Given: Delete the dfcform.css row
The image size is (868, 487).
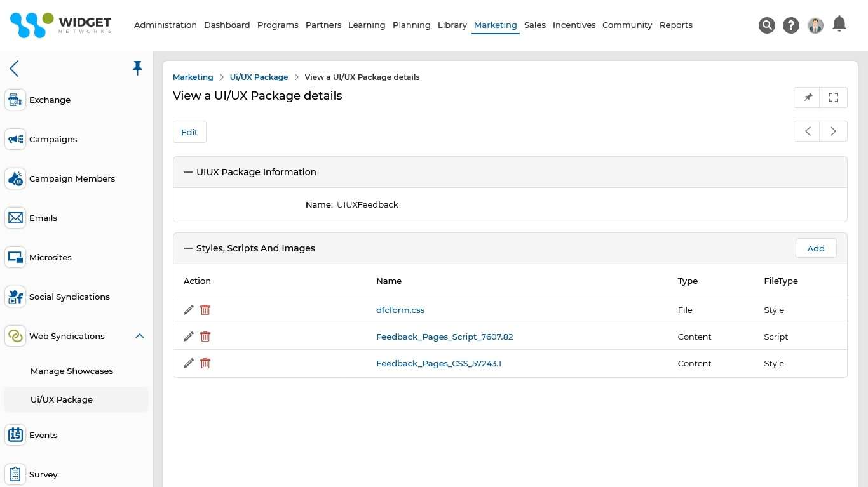Looking at the screenshot, I should click(205, 310).
